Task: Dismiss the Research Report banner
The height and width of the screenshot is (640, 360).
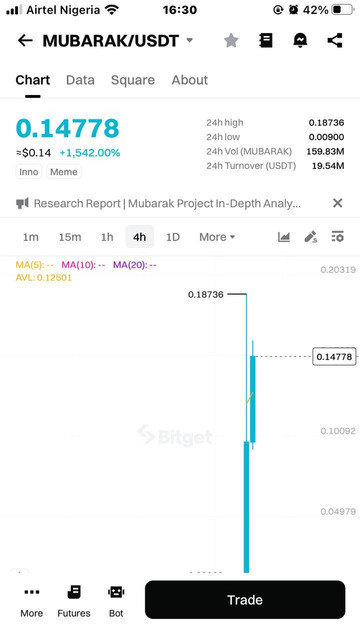Action: point(338,203)
